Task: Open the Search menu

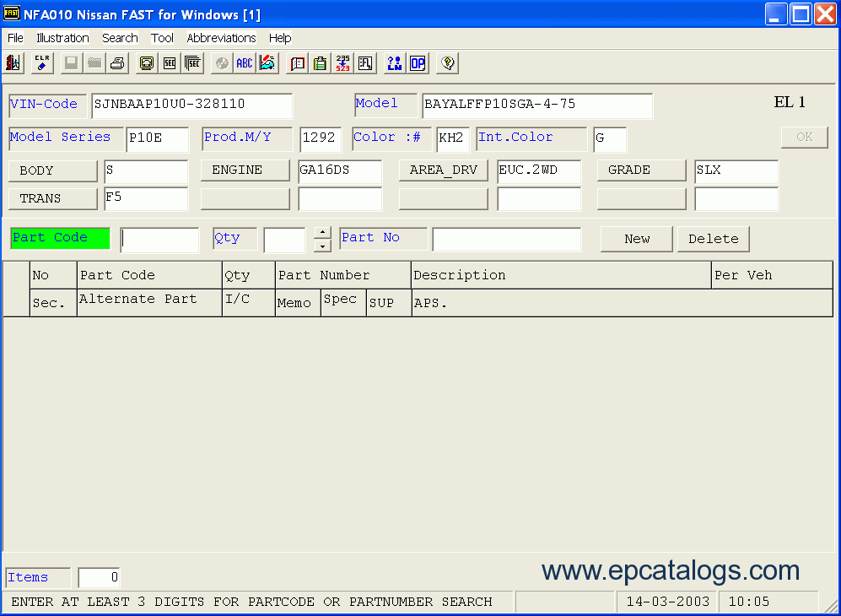Action: (120, 38)
